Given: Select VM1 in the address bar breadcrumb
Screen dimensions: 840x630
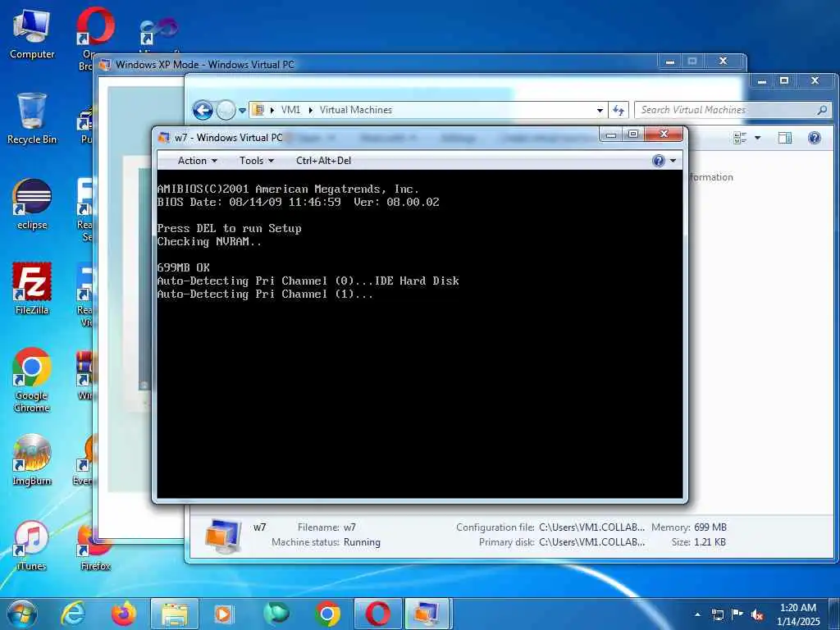Looking at the screenshot, I should pos(291,110).
